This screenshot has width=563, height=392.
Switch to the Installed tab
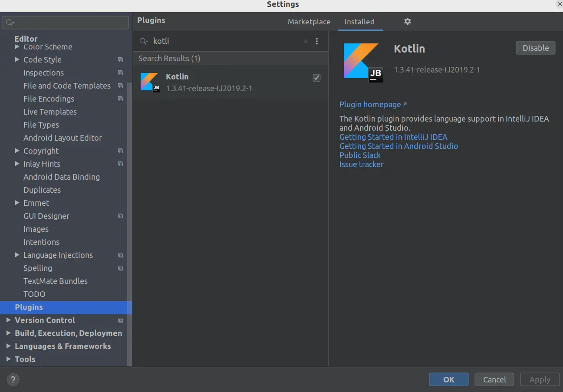click(x=359, y=22)
